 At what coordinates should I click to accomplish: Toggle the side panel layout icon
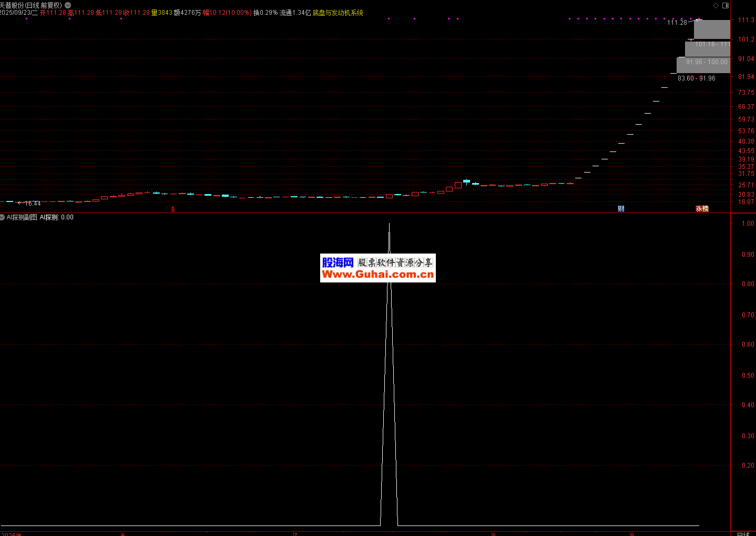pos(726,5)
